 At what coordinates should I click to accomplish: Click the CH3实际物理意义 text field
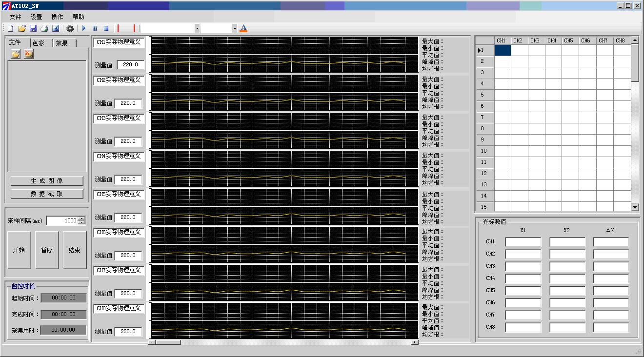click(x=119, y=119)
